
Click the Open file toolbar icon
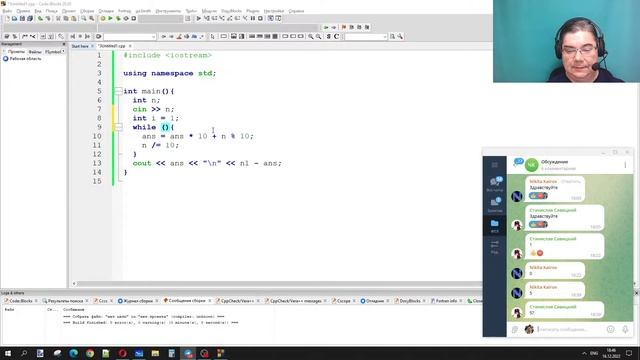click(x=15, y=18)
